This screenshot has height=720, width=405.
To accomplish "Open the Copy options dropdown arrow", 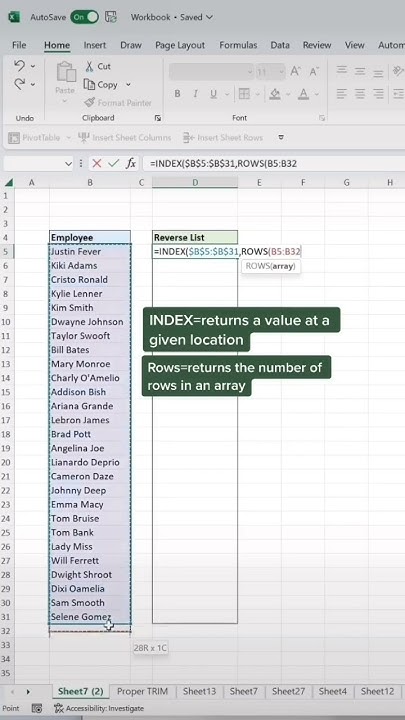I will point(128,84).
